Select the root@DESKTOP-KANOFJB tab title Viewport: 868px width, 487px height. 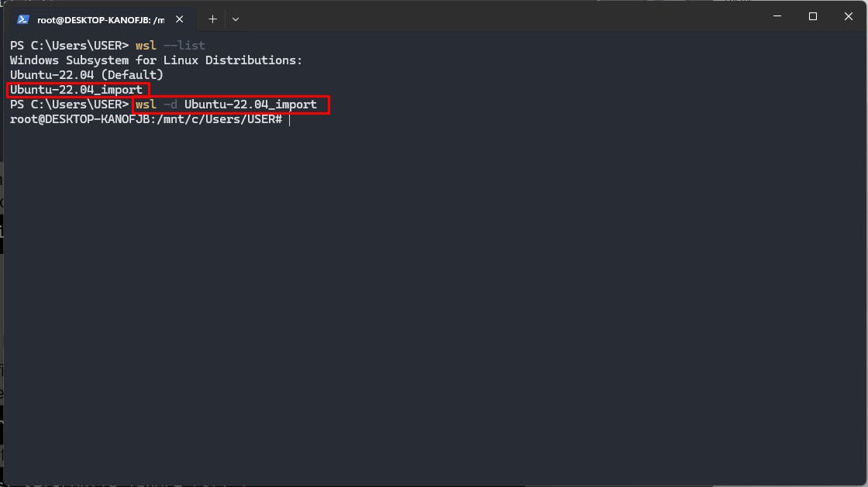coord(101,20)
